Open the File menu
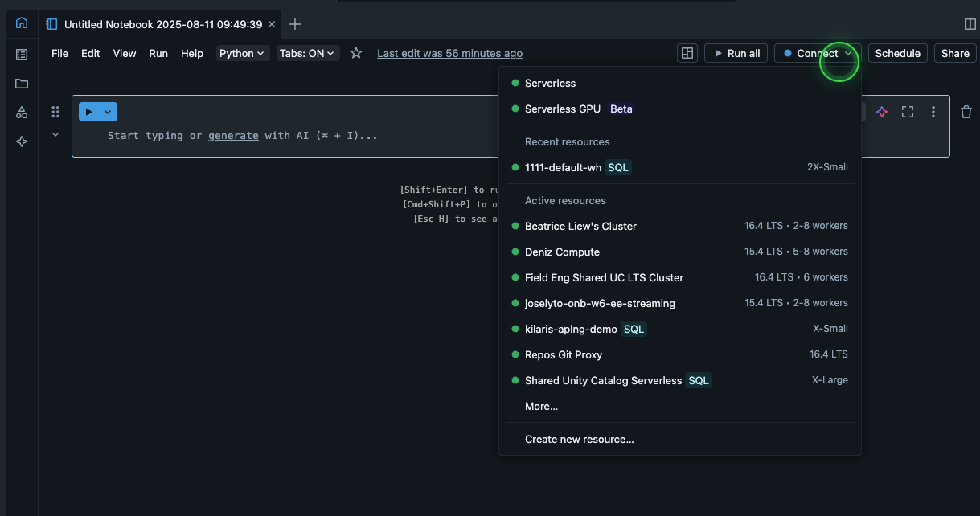The width and height of the screenshot is (980, 516). click(59, 53)
